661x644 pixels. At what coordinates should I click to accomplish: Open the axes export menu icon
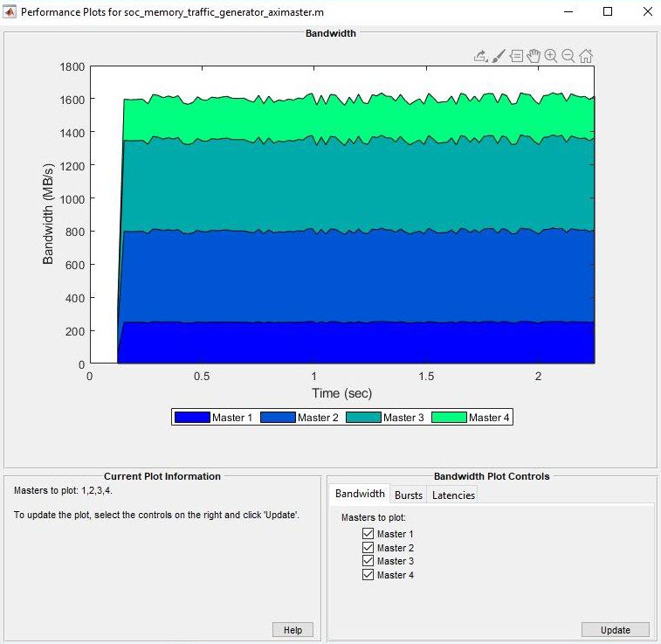click(x=481, y=56)
